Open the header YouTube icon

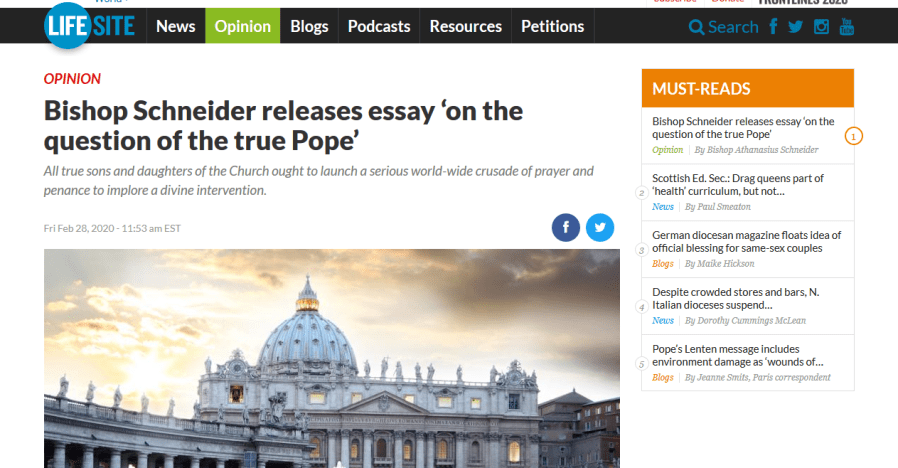[846, 26]
